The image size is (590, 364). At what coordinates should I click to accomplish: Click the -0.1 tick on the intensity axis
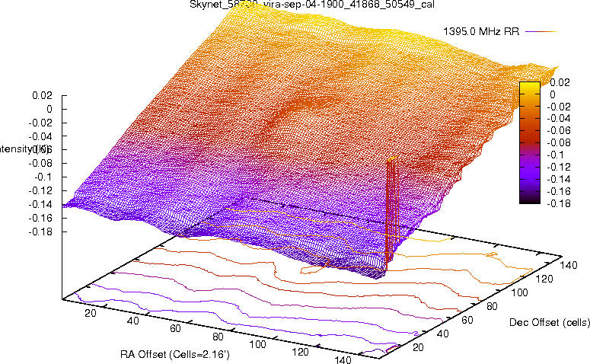tap(43, 177)
